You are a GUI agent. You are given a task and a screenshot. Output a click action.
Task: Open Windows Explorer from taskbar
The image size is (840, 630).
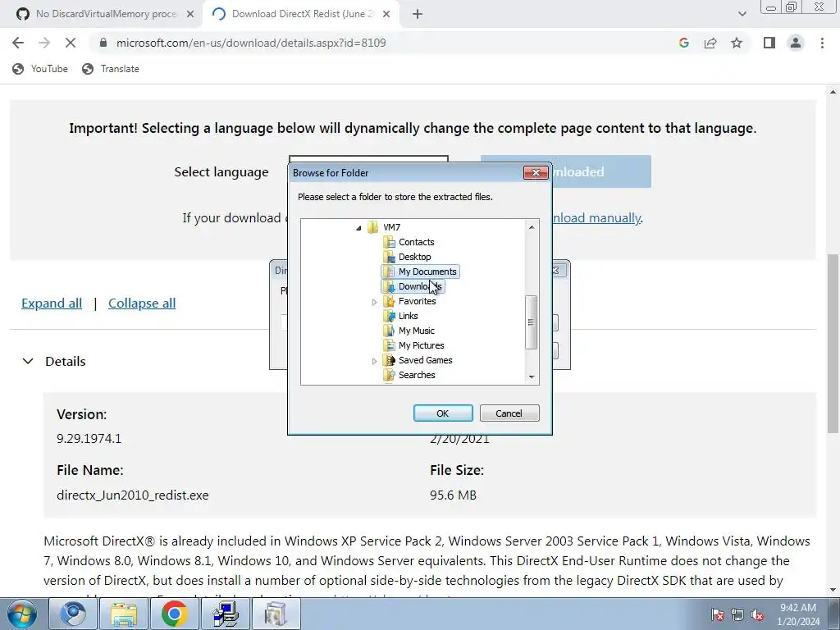click(x=124, y=614)
